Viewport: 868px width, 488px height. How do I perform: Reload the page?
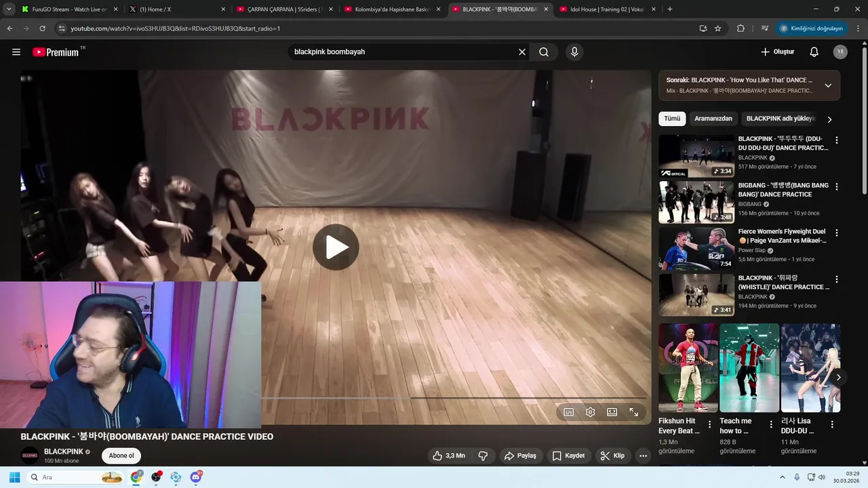coord(42,28)
